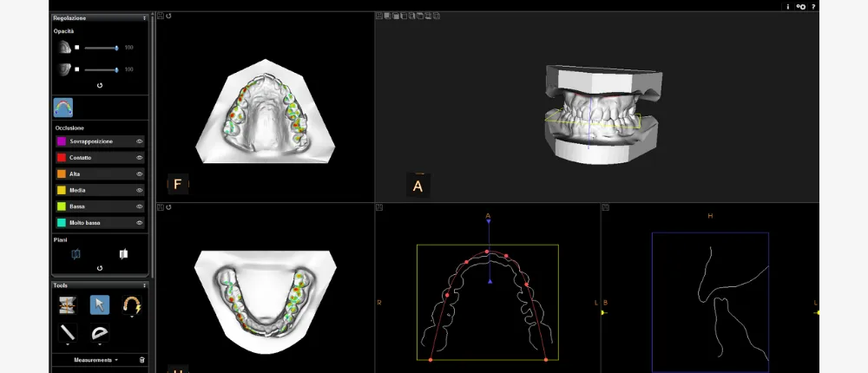Select the ruler distance measurement tool

pyautogui.click(x=67, y=333)
